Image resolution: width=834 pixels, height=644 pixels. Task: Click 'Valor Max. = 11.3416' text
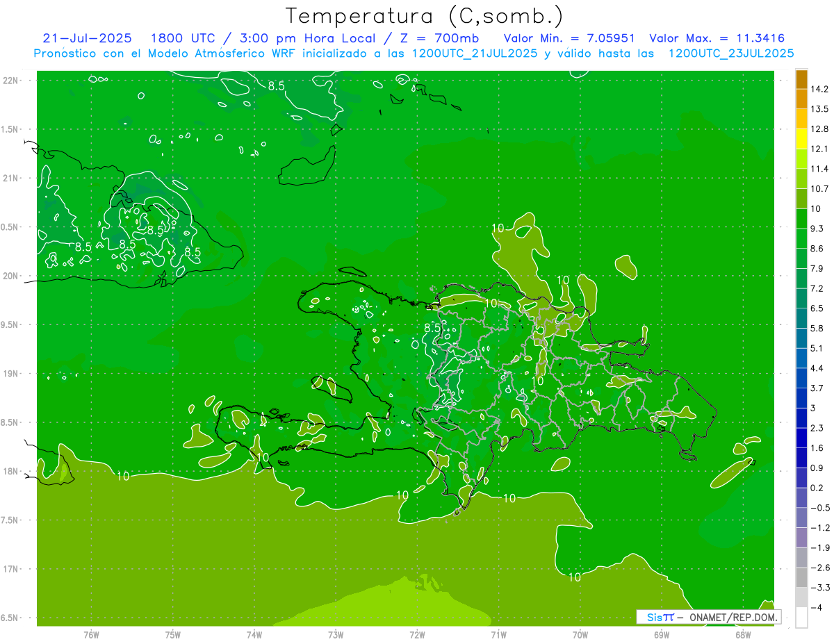717,38
